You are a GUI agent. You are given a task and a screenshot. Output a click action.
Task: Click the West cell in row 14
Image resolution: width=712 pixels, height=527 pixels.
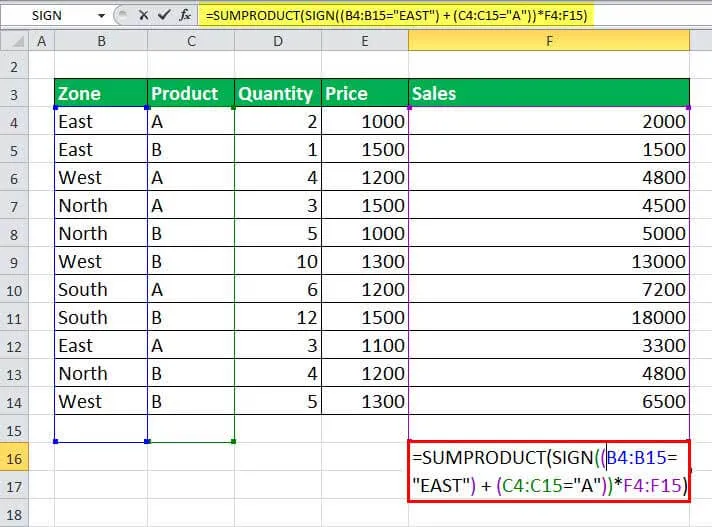[101, 401]
